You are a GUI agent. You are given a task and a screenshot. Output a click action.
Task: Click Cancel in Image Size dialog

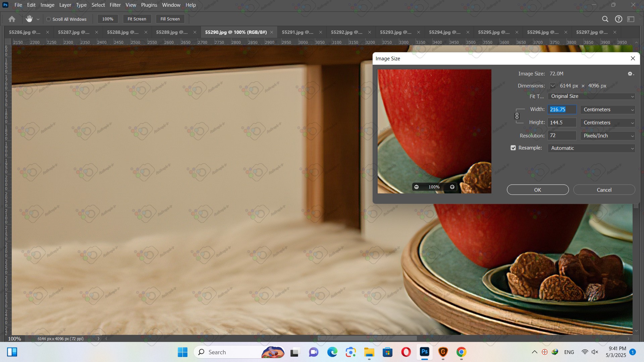604,190
